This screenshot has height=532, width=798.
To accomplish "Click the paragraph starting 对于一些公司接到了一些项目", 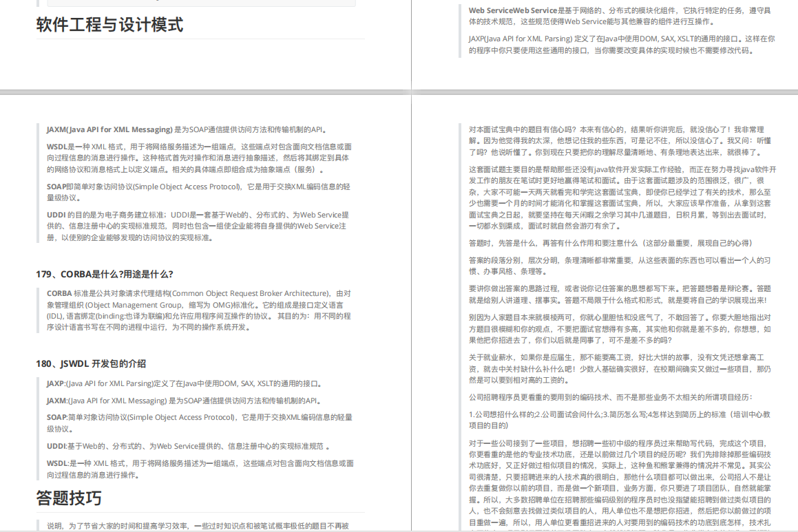I will (x=620, y=483).
